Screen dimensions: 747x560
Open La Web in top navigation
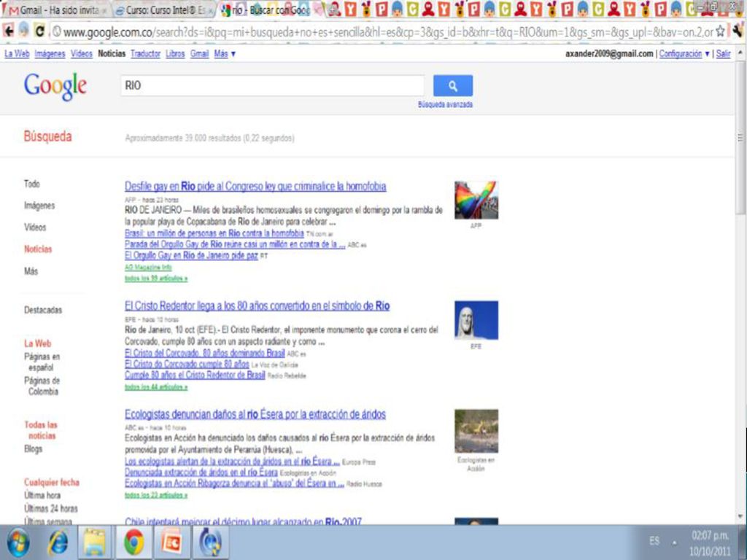point(18,54)
